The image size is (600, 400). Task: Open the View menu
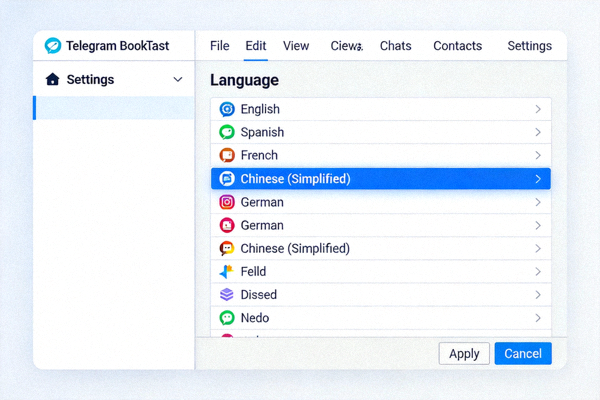(x=296, y=46)
